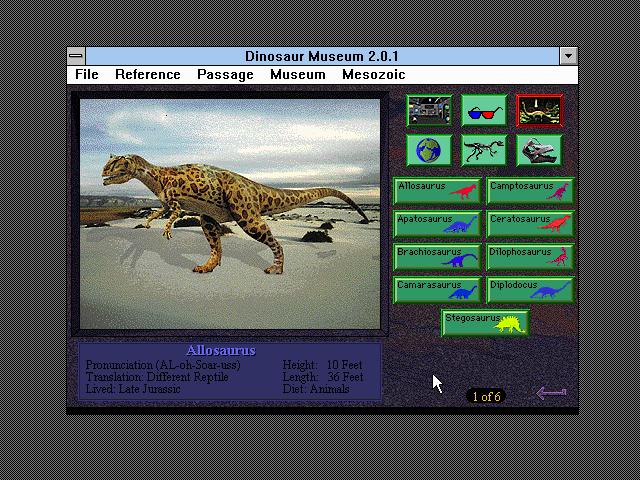Click the 'Translation: Different Reptile' text
Viewport: 640px width, 480px height.
(x=157, y=377)
